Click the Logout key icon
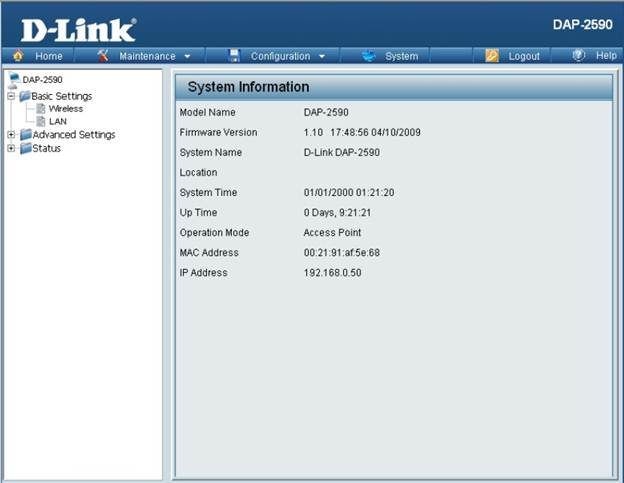624x483 pixels. [x=492, y=56]
